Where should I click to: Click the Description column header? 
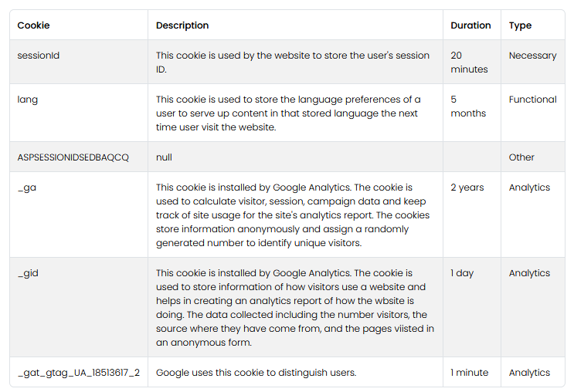(x=182, y=25)
